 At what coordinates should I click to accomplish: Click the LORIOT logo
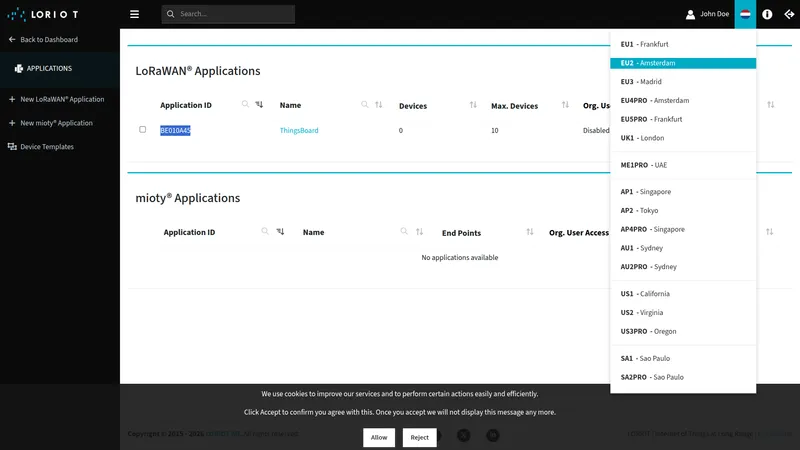tap(43, 14)
